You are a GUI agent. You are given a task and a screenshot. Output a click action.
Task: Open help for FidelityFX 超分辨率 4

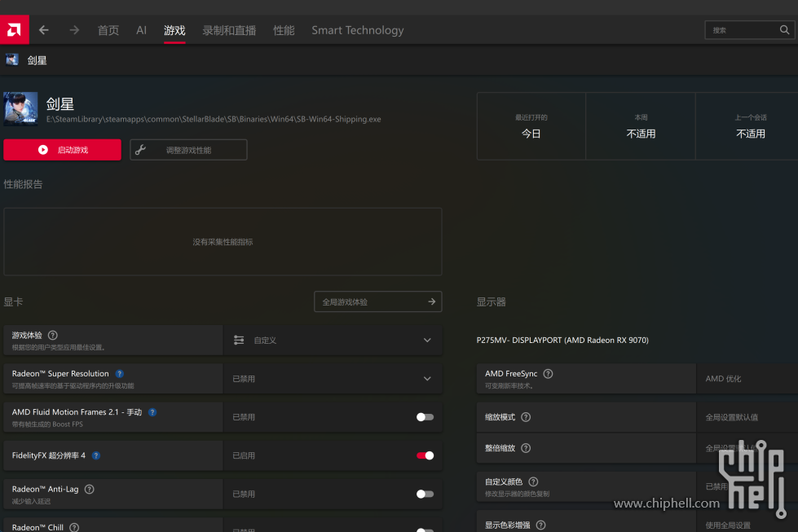(x=96, y=455)
